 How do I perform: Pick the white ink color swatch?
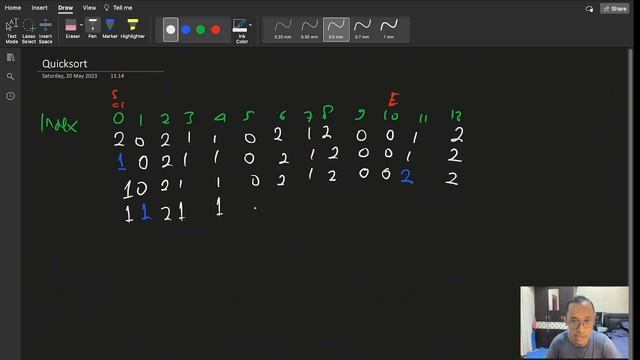tap(171, 29)
